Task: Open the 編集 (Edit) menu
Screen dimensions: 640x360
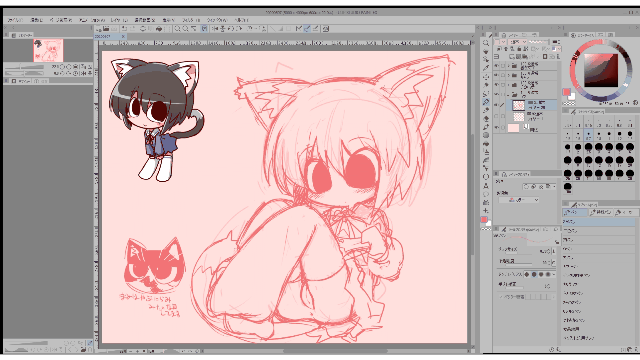Action: pyautogui.click(x=36, y=20)
